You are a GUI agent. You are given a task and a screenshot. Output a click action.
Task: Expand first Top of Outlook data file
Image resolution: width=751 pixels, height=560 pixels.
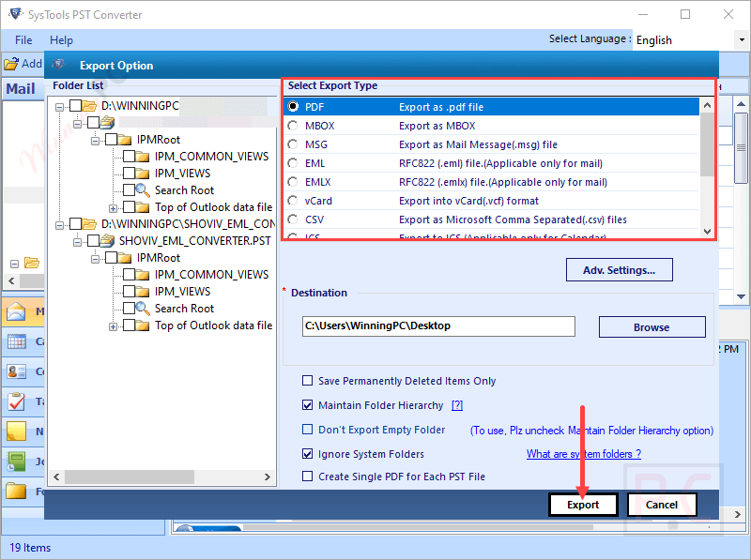click(113, 208)
